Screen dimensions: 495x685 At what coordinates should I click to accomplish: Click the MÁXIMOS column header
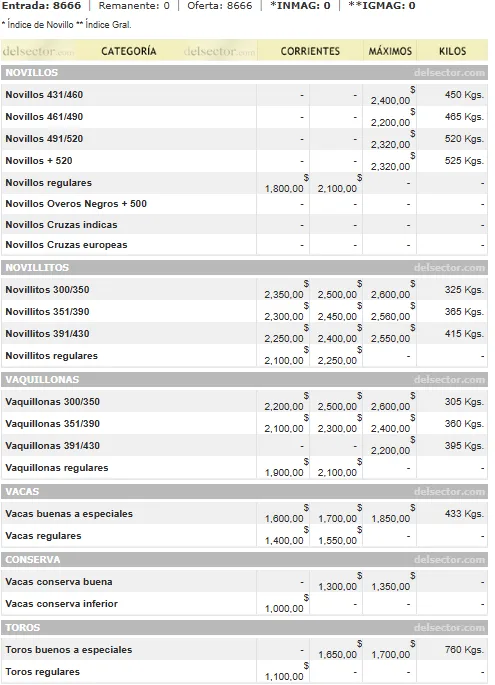(390, 51)
